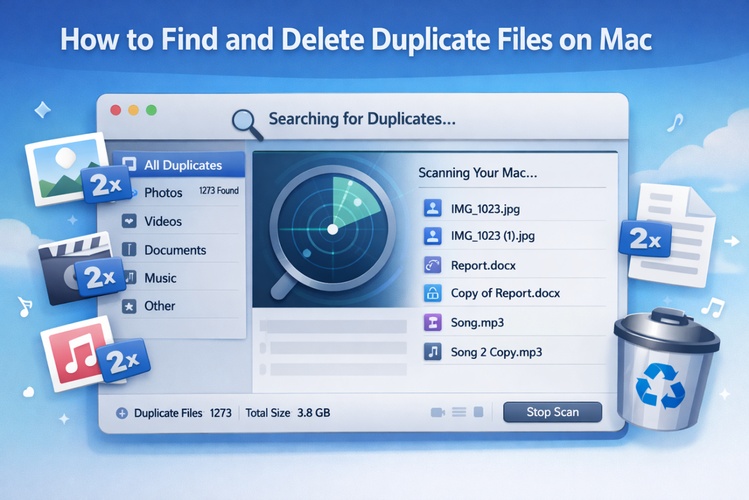The width and height of the screenshot is (749, 500).
Task: Click the Documents sidebar icon
Action: [x=129, y=249]
